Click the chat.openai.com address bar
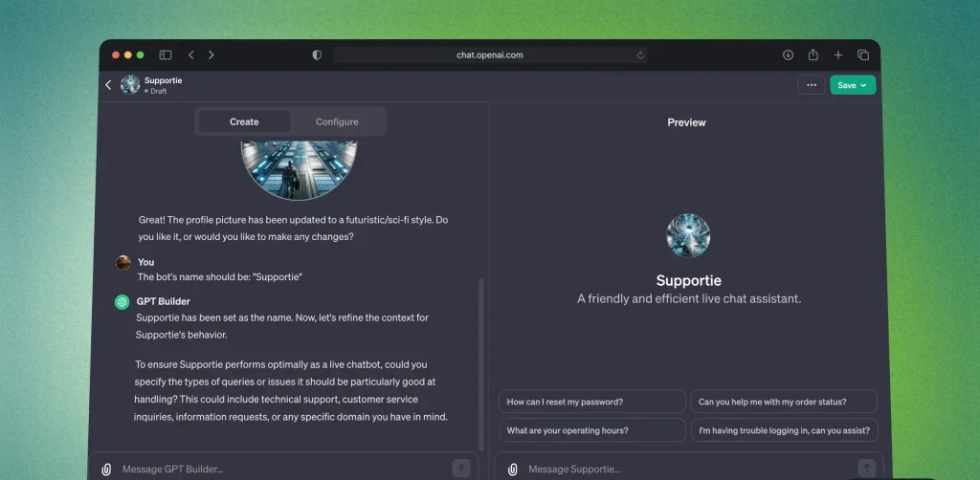The width and height of the screenshot is (980, 480). click(489, 55)
